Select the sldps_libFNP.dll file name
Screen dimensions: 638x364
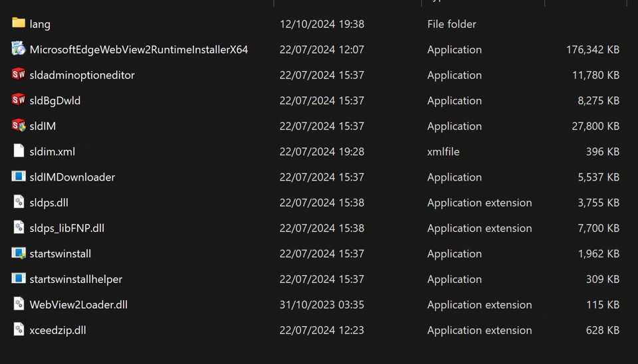click(67, 228)
